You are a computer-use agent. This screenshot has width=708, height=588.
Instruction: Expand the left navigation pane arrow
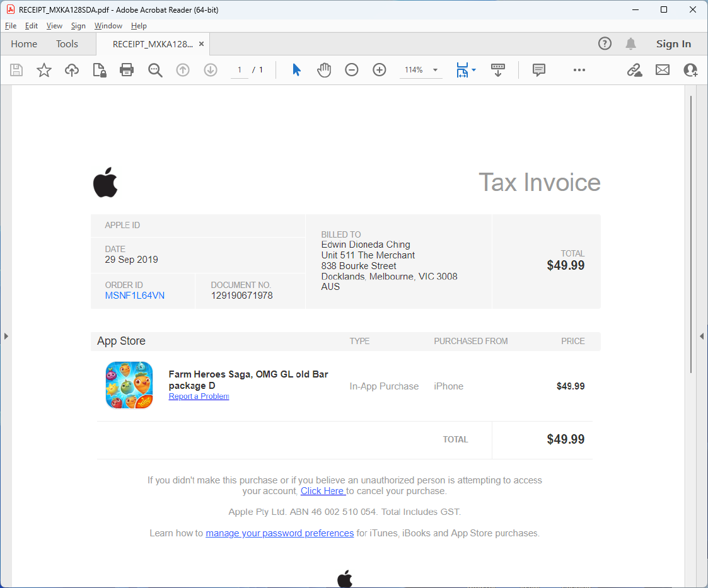(x=6, y=336)
